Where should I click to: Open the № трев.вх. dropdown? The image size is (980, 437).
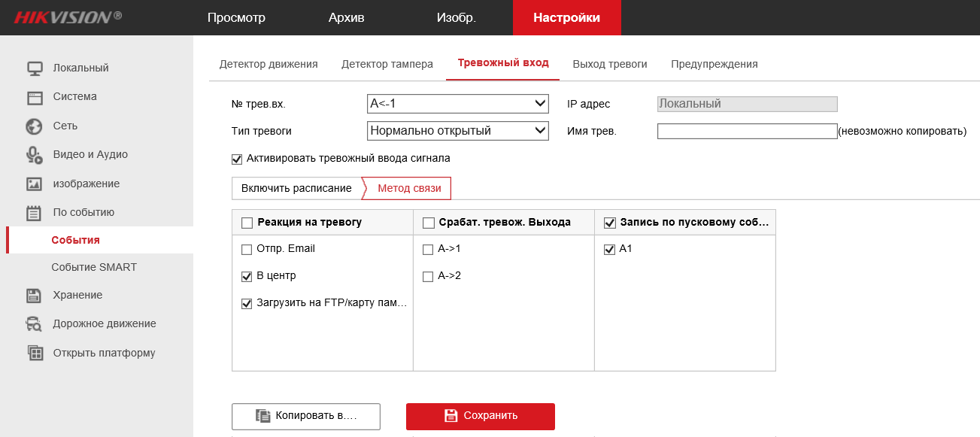pyautogui.click(x=458, y=104)
